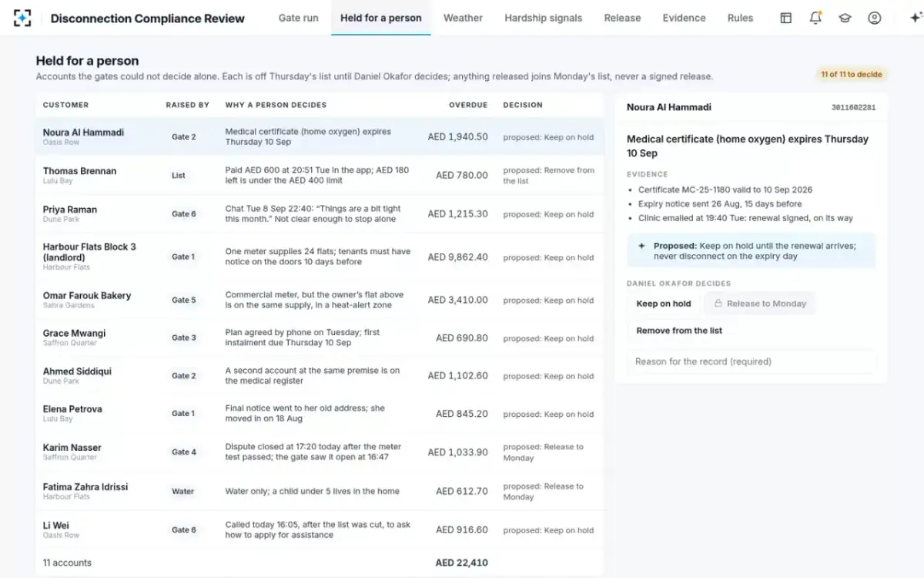The image size is (924, 578).
Task: Click the Overdue column header
Action: tap(468, 105)
